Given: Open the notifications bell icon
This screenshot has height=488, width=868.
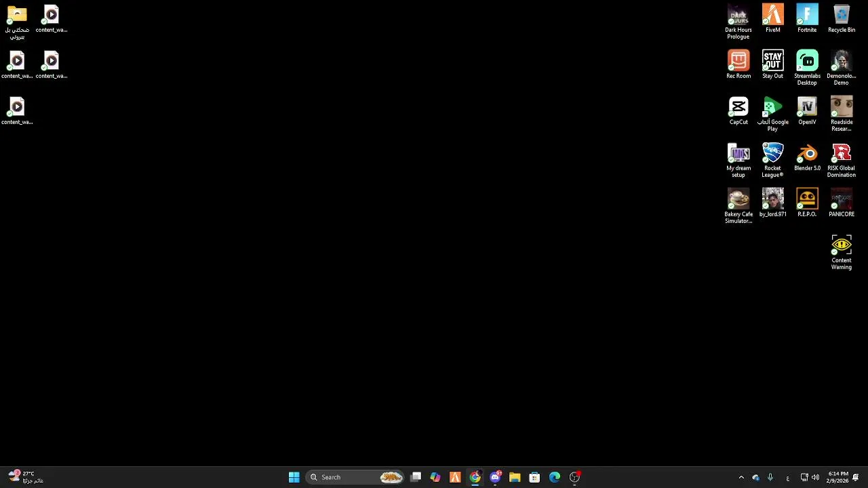Looking at the screenshot, I should [856, 477].
